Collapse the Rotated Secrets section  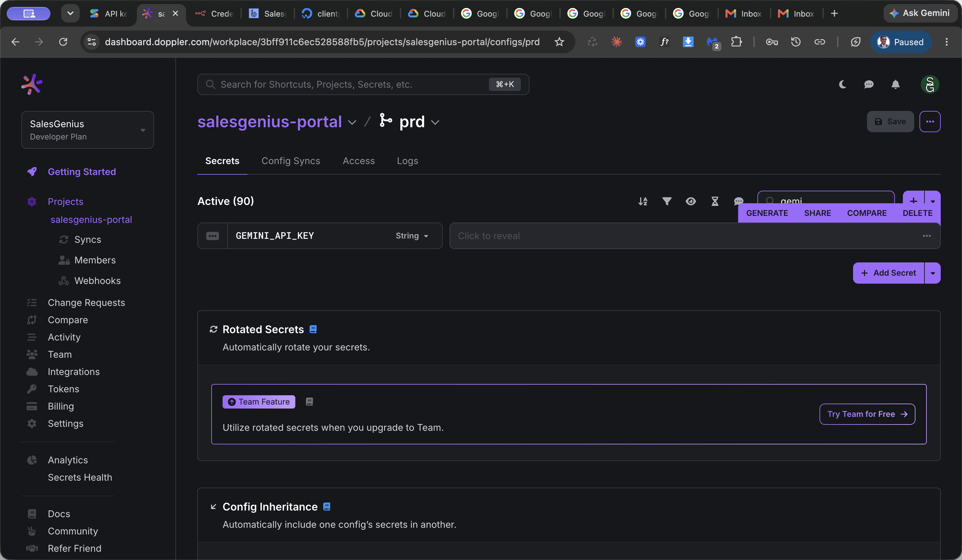[x=213, y=329]
